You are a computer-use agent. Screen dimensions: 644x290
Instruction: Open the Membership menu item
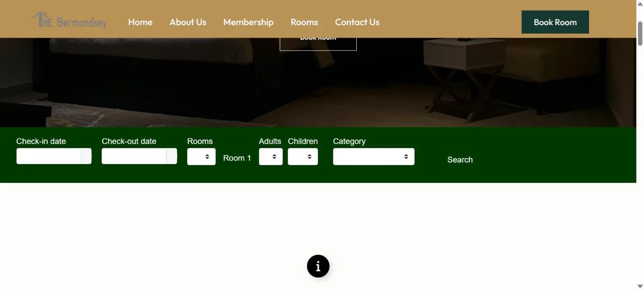click(249, 22)
